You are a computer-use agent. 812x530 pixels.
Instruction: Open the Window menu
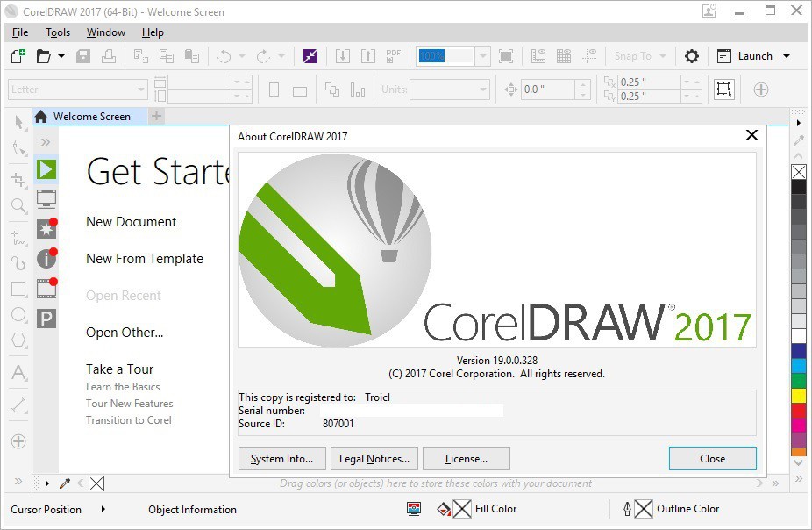point(106,32)
